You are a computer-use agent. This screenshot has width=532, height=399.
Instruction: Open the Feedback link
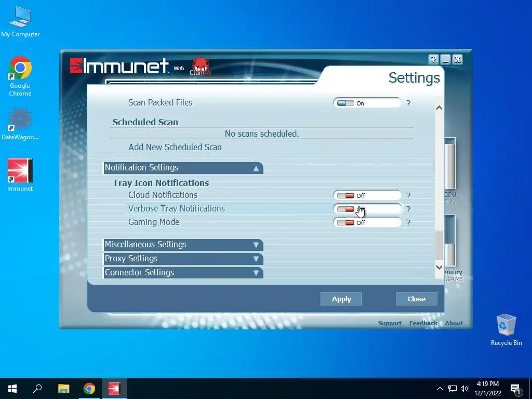click(423, 323)
